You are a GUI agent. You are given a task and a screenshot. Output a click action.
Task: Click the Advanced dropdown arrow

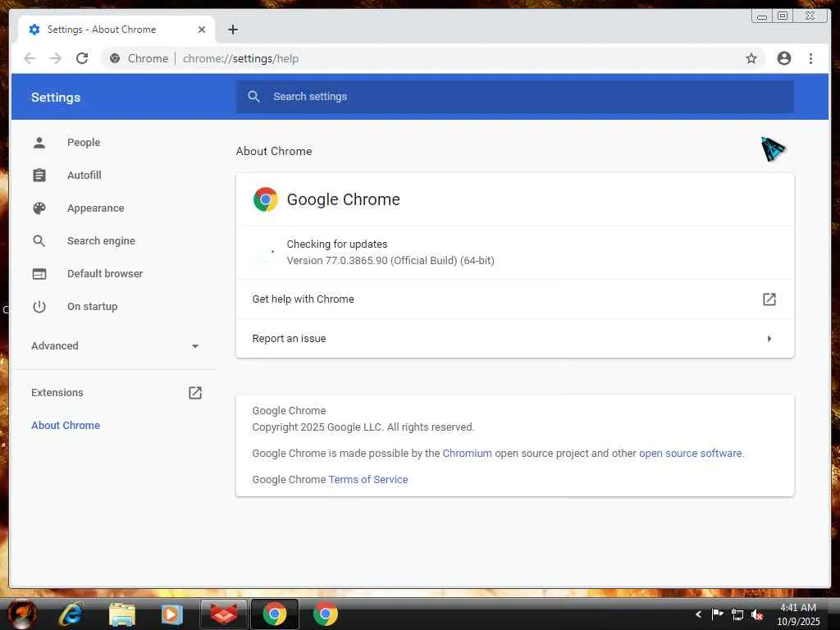tap(195, 346)
